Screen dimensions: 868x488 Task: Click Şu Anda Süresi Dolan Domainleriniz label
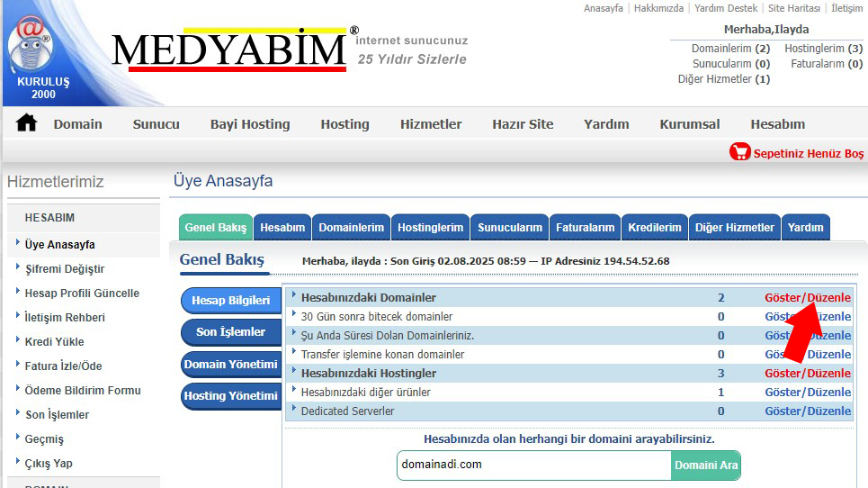(x=388, y=336)
